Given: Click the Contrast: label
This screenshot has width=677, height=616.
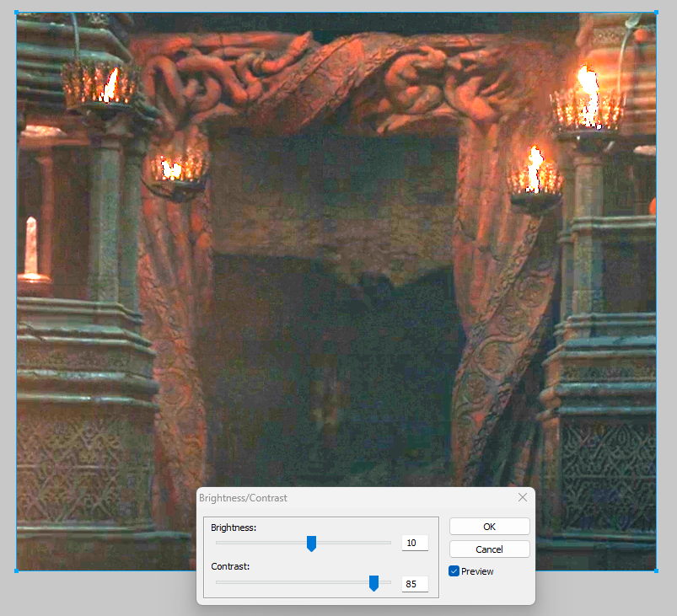Looking at the screenshot, I should tap(230, 566).
